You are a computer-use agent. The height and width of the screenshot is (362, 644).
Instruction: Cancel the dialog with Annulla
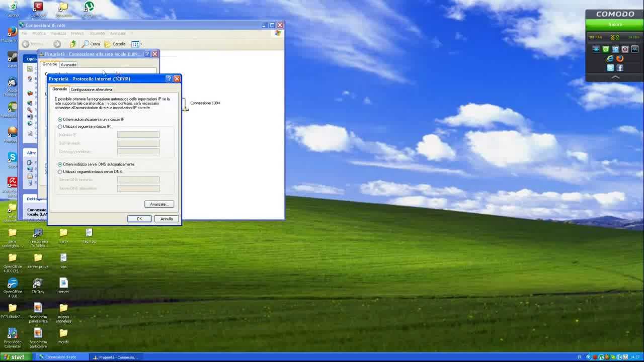coord(167,219)
